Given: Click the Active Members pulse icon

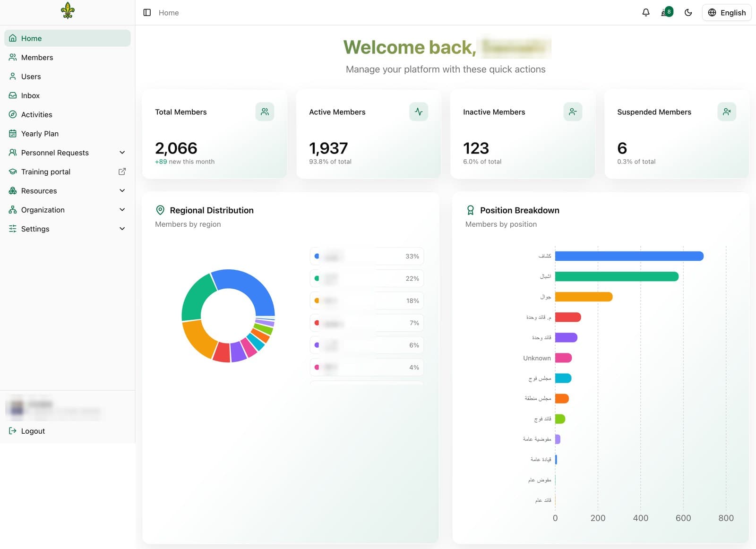Looking at the screenshot, I should 419,112.
